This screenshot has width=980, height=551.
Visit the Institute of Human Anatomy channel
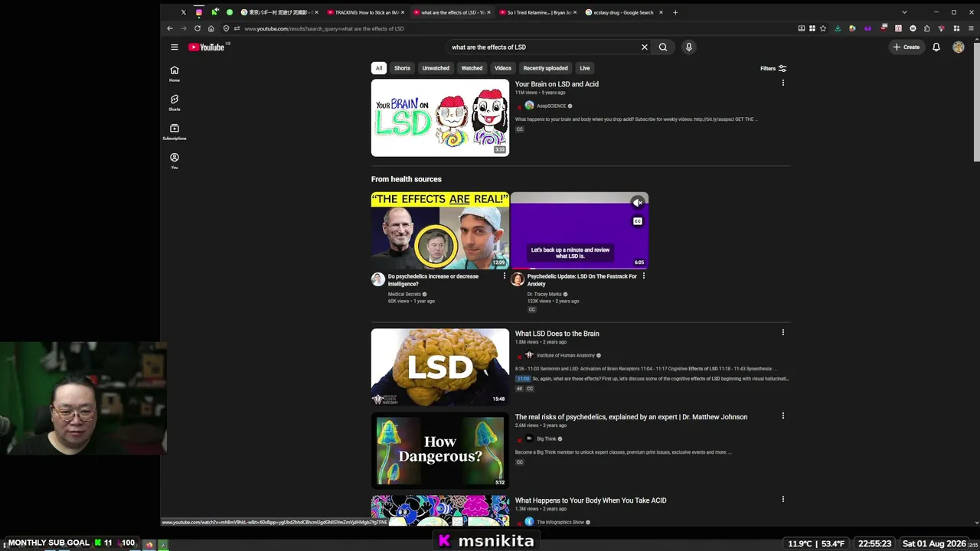(x=566, y=355)
